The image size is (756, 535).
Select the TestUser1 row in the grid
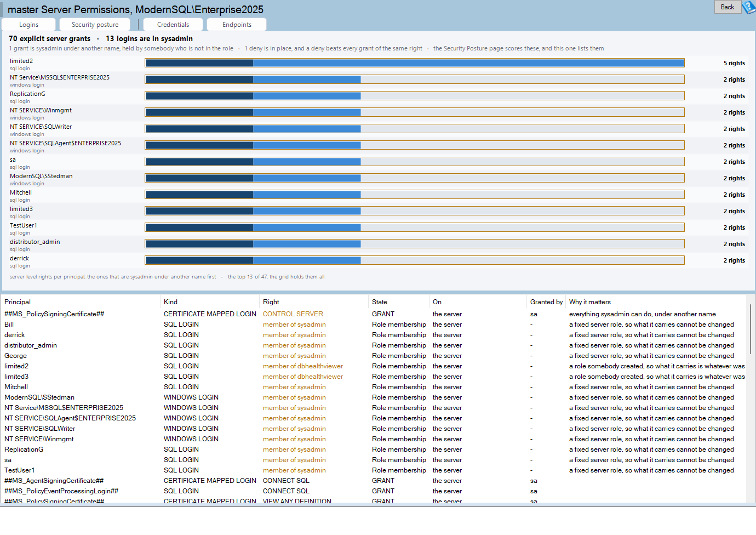coord(374,470)
